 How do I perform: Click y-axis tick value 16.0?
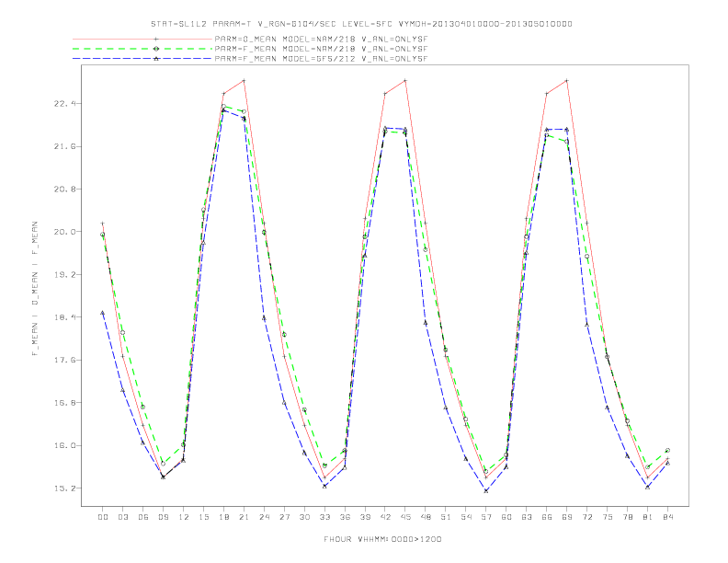pyautogui.click(x=64, y=445)
